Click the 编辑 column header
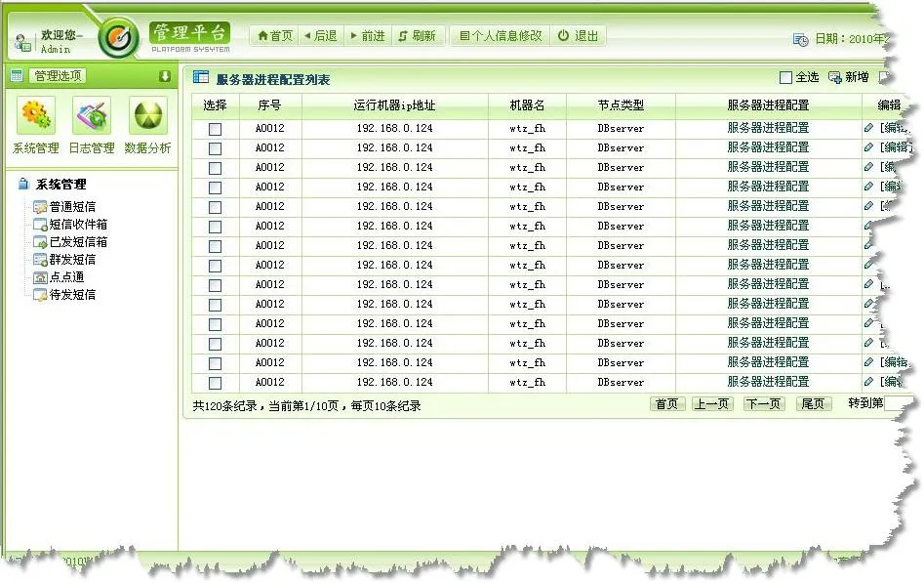 point(889,105)
